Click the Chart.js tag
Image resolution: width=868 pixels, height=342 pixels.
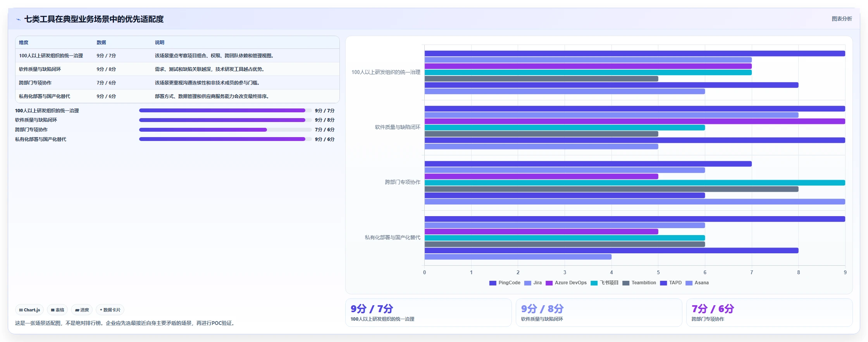29,310
